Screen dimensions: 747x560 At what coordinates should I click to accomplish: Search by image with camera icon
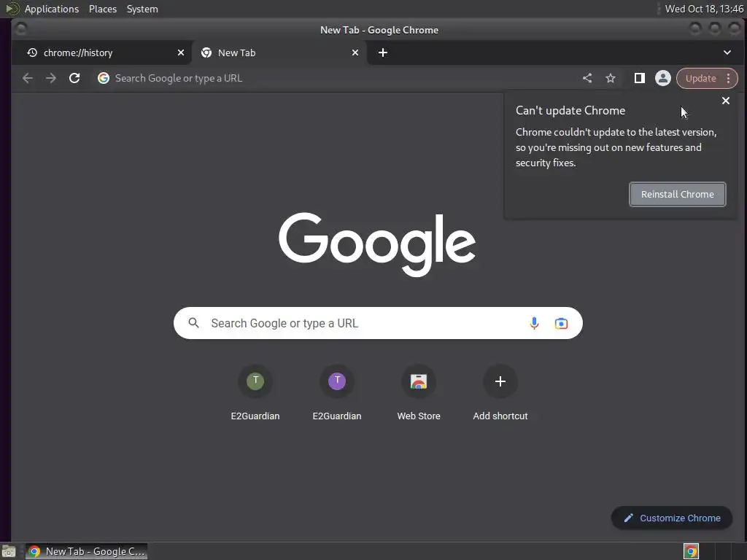[561, 323]
